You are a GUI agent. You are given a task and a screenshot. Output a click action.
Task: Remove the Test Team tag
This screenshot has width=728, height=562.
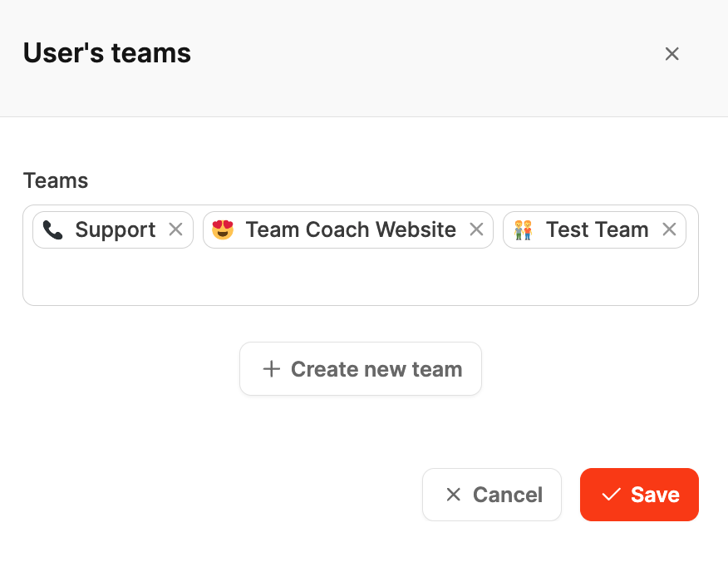[669, 229]
